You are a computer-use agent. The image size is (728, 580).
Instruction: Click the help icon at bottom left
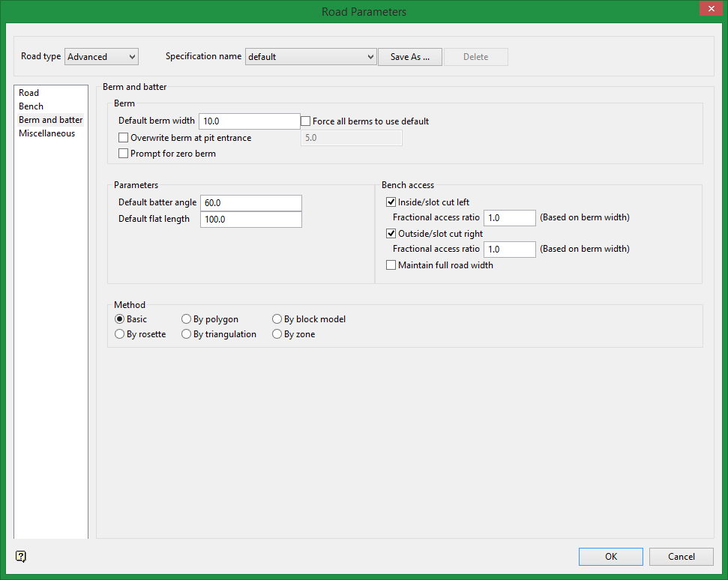coord(21,556)
